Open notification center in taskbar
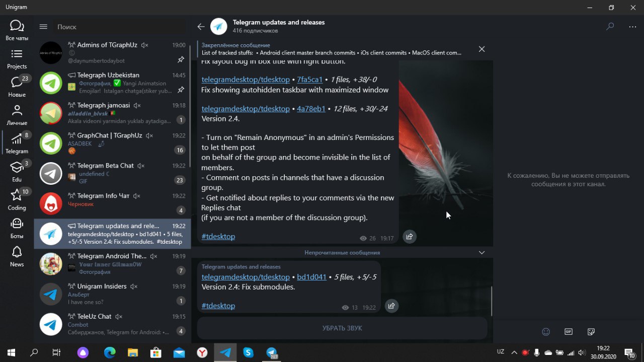This screenshot has width=644, height=362. 629,352
